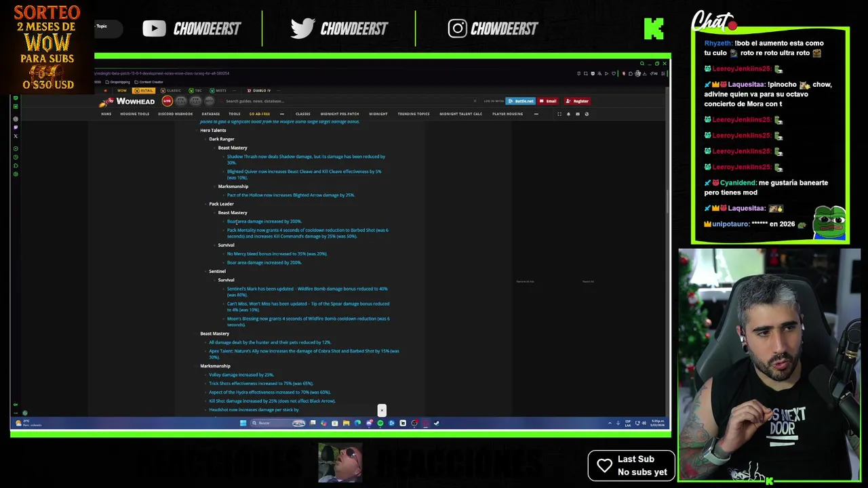Click the Trick Shots effectiveness text
The width and height of the screenshot is (868, 488).
(261, 384)
